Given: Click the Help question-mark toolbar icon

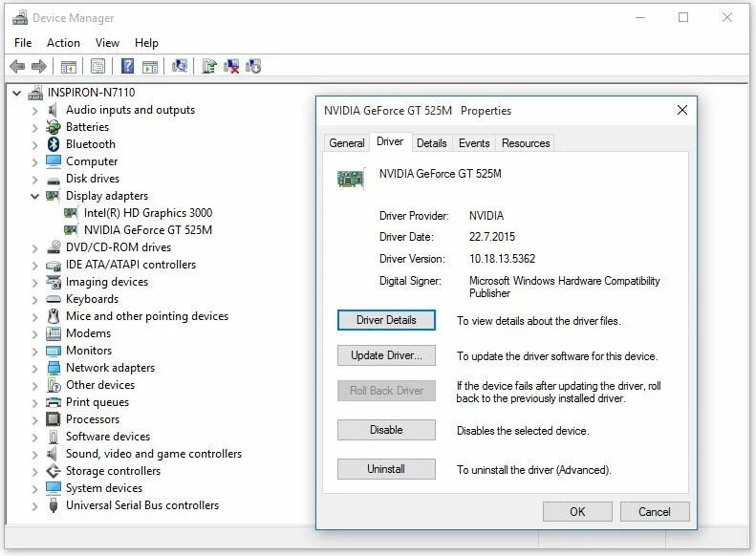Looking at the screenshot, I should pos(127,66).
